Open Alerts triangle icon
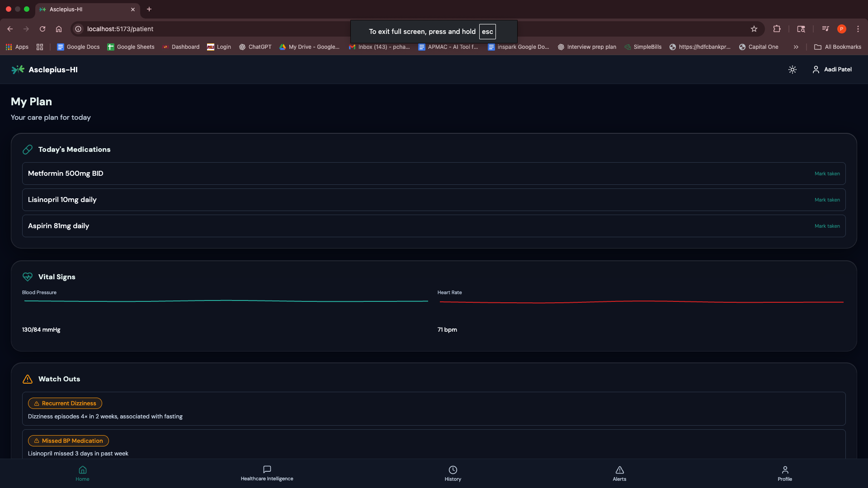The height and width of the screenshot is (488, 868). (x=619, y=470)
